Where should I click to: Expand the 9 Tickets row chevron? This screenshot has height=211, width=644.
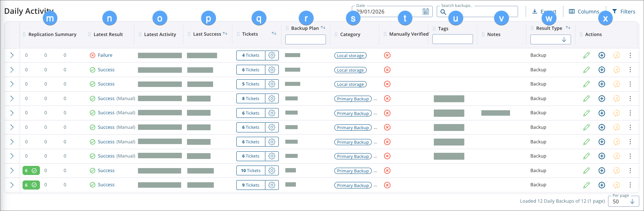point(12,185)
